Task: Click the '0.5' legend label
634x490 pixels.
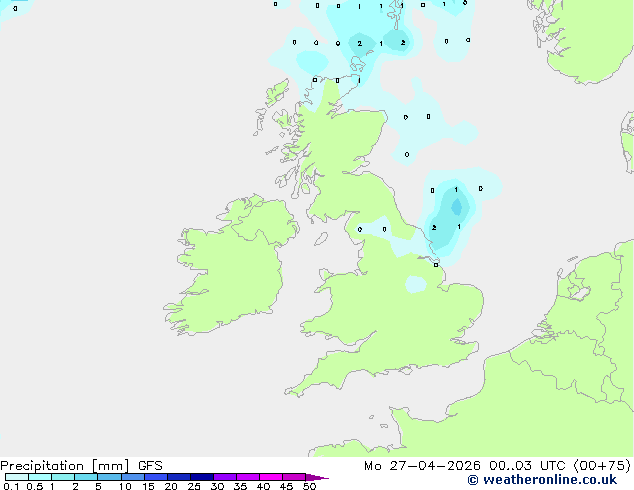Action: click(34, 486)
